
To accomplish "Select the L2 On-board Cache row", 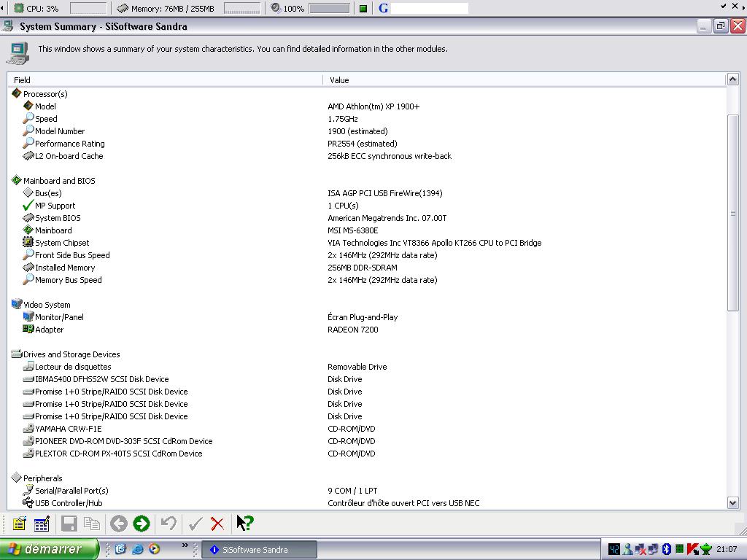I will pyautogui.click(x=367, y=156).
